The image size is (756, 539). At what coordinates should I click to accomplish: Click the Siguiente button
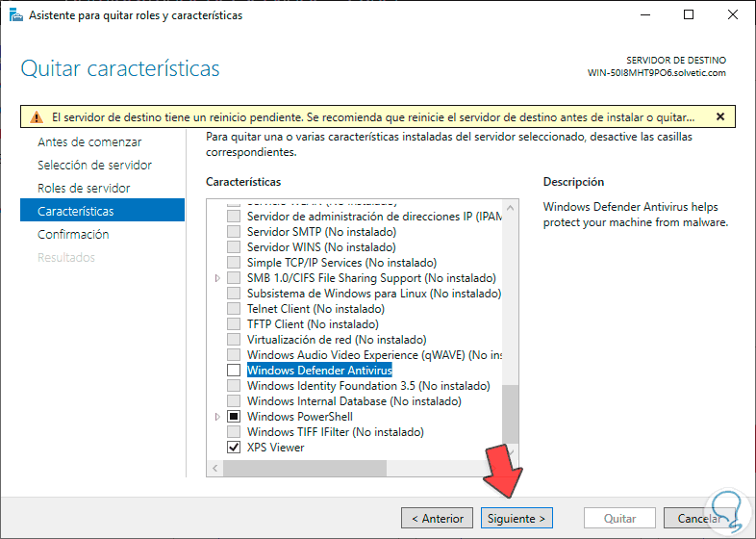coord(517,518)
